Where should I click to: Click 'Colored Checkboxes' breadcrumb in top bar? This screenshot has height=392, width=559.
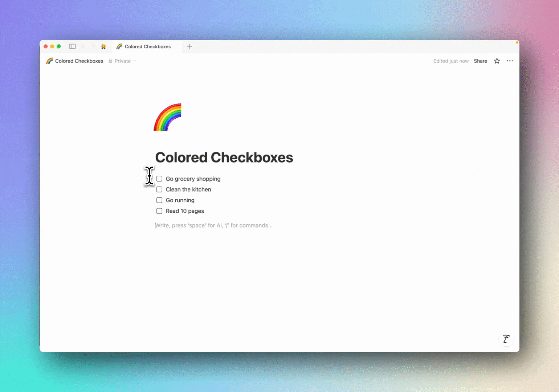pyautogui.click(x=79, y=61)
